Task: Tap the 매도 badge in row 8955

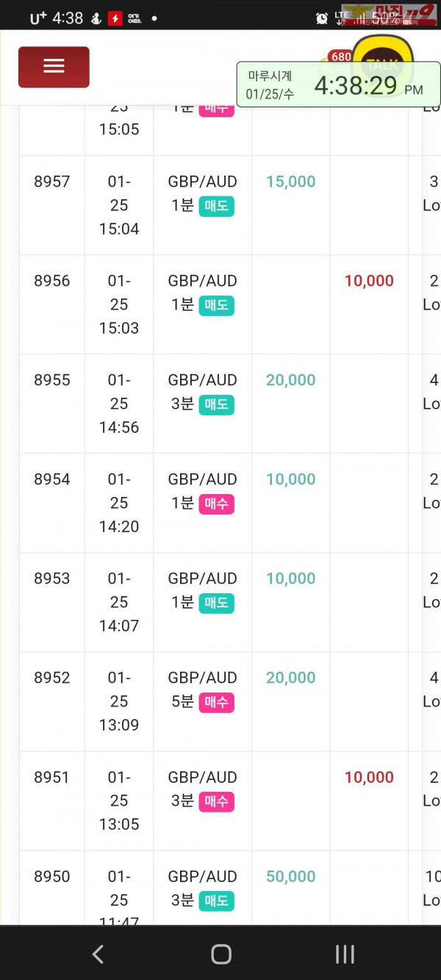Action: (216, 404)
